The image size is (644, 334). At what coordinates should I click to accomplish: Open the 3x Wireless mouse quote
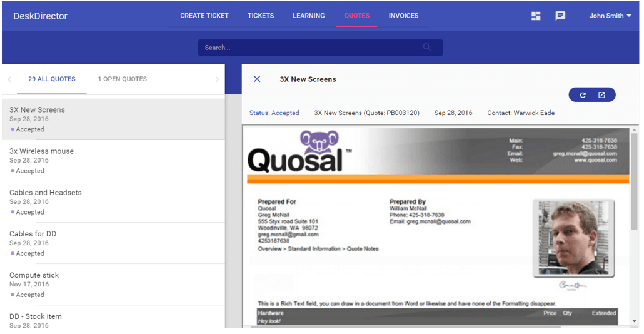coord(113,161)
